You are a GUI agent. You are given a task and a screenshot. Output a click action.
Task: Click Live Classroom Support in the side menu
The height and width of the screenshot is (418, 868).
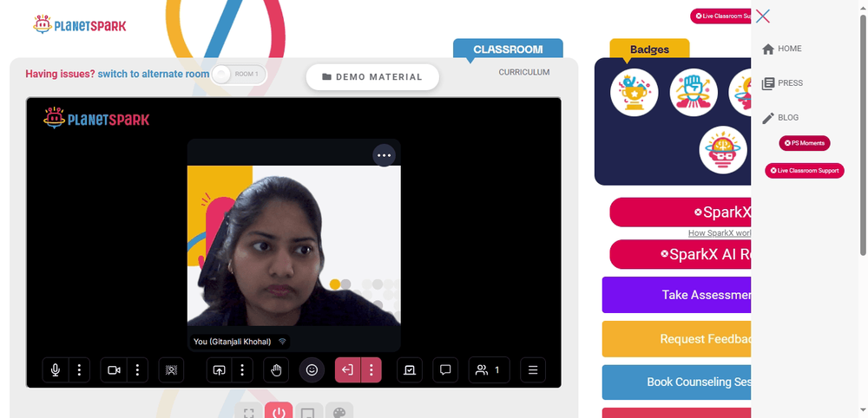click(x=805, y=170)
